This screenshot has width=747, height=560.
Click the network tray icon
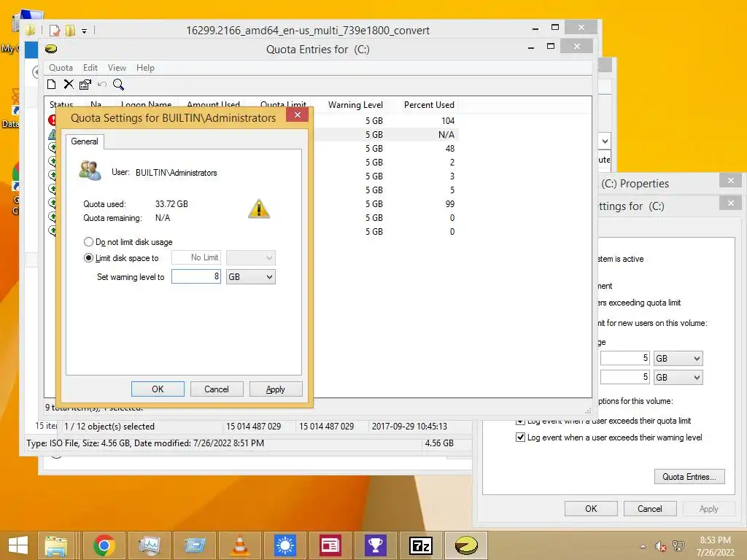tap(678, 546)
